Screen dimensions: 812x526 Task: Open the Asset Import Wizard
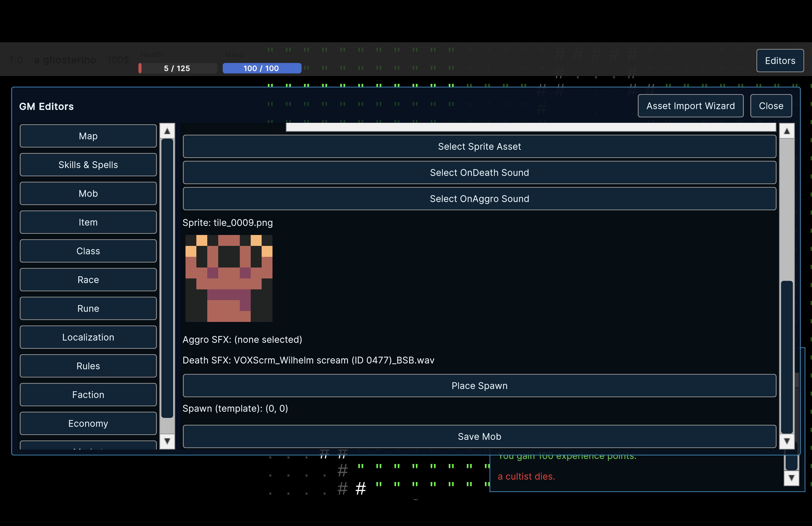[x=690, y=106]
